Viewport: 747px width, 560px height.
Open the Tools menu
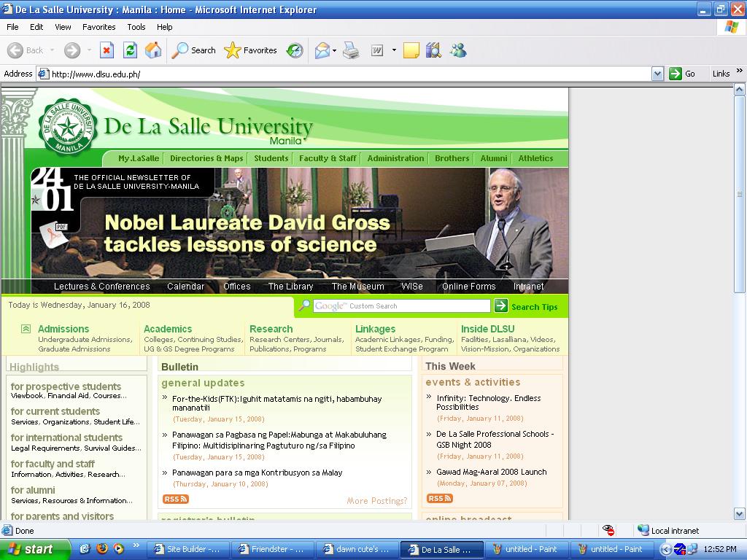click(x=136, y=27)
